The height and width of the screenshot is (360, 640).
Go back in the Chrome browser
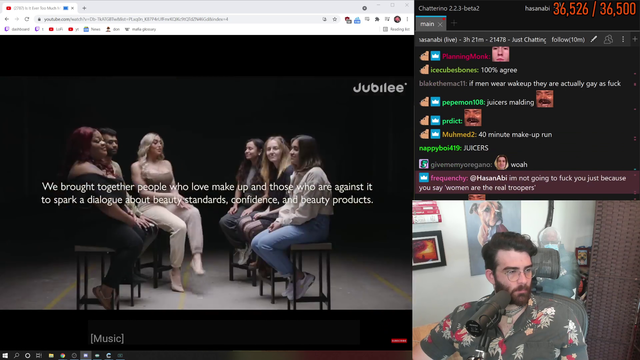[7, 19]
